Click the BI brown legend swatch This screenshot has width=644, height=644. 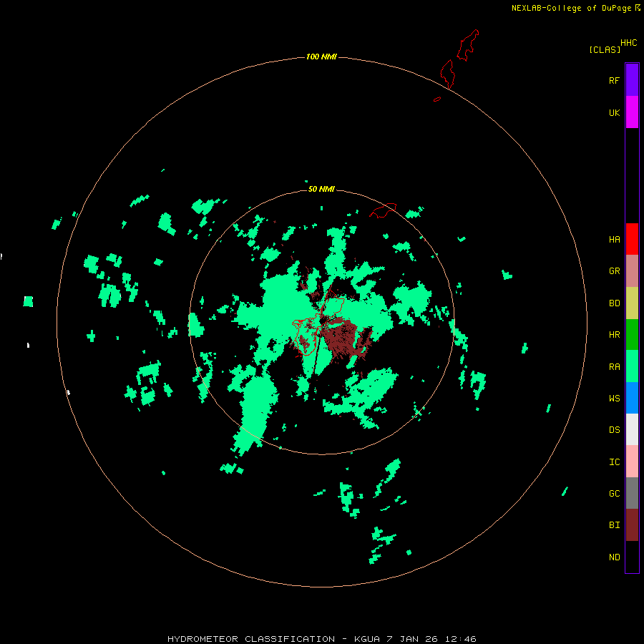632,525
